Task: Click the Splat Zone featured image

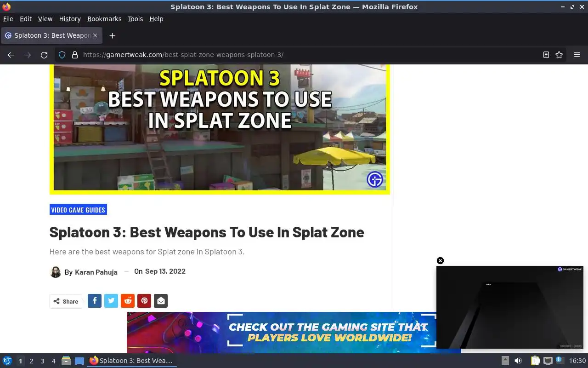Action: [x=220, y=129]
